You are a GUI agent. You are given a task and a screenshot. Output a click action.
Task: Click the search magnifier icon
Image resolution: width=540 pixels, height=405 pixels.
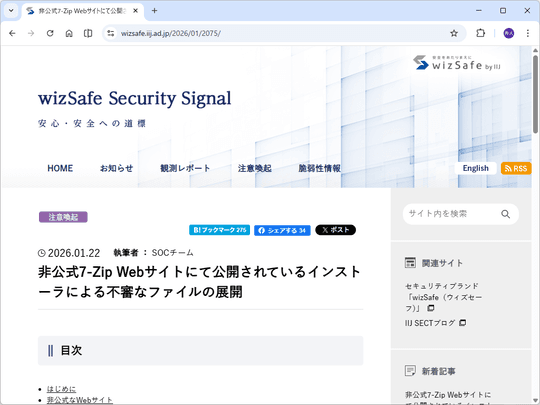505,214
